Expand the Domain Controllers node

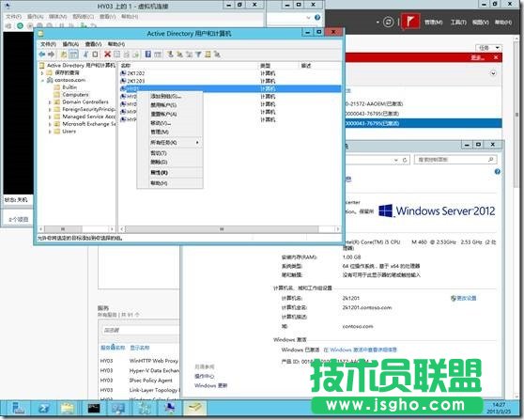tap(50, 102)
